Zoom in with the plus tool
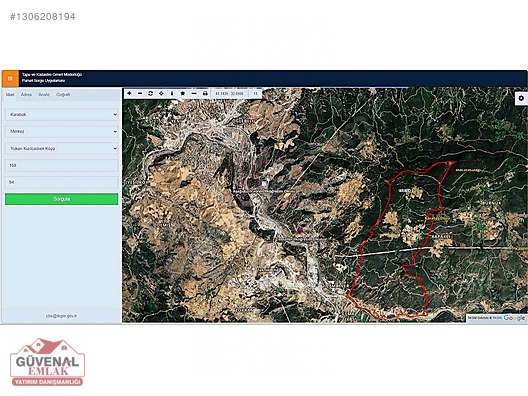Viewport: 528px width, 396px height. [x=129, y=93]
